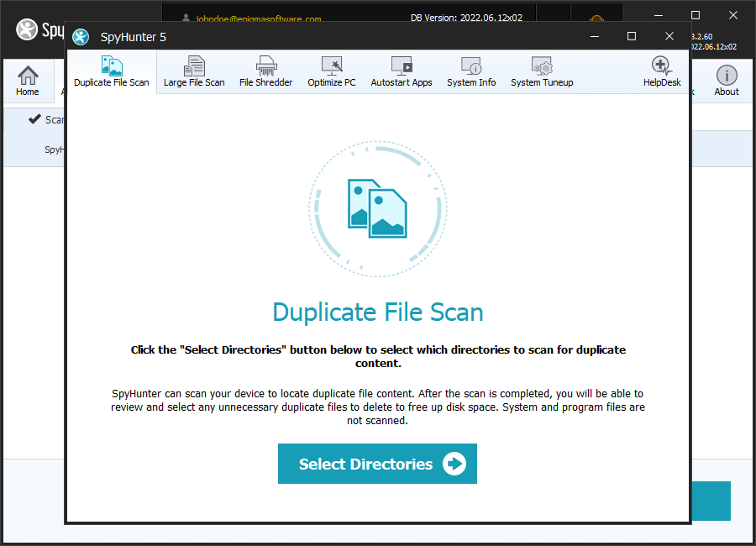Minimize the SpyHunter 5 dialog window
The height and width of the screenshot is (546, 756).
[595, 36]
